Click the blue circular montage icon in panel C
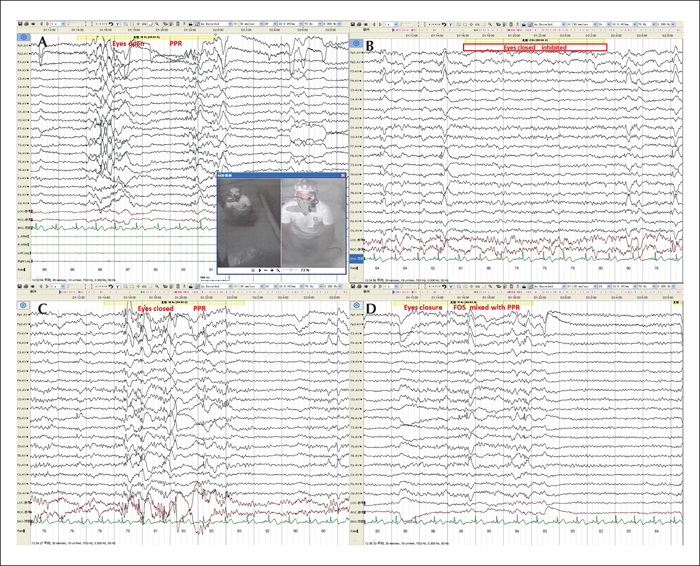Screen dimensions: 700x566 (x=24, y=305)
